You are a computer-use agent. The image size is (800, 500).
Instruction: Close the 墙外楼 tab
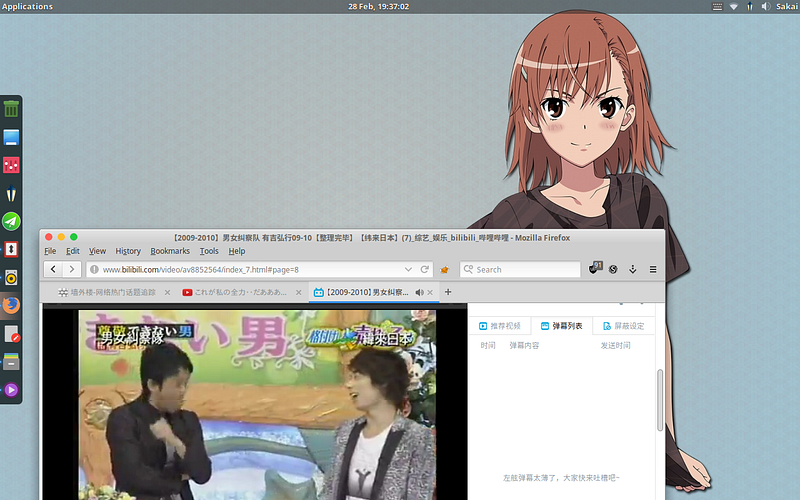167,292
